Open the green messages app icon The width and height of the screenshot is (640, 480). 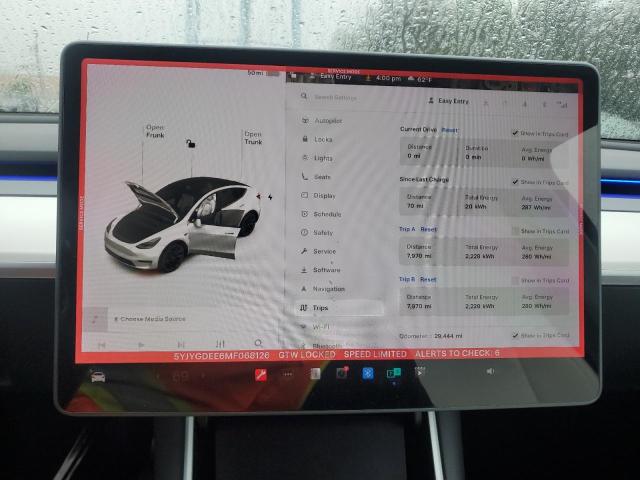point(393,373)
